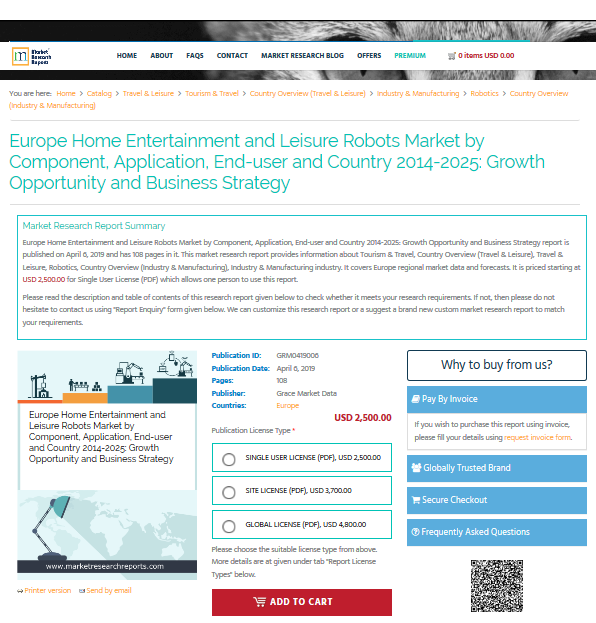Open the About menu item
596x623 pixels.
pos(161,56)
